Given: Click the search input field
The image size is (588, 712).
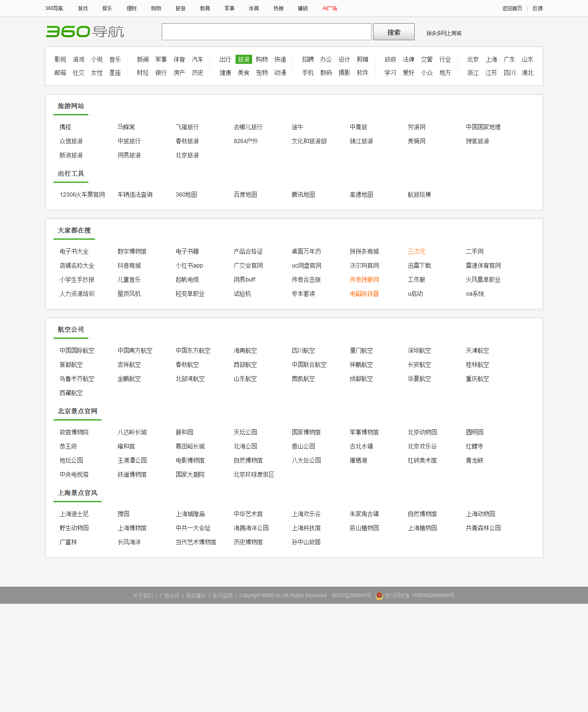Looking at the screenshot, I should pos(266,32).
